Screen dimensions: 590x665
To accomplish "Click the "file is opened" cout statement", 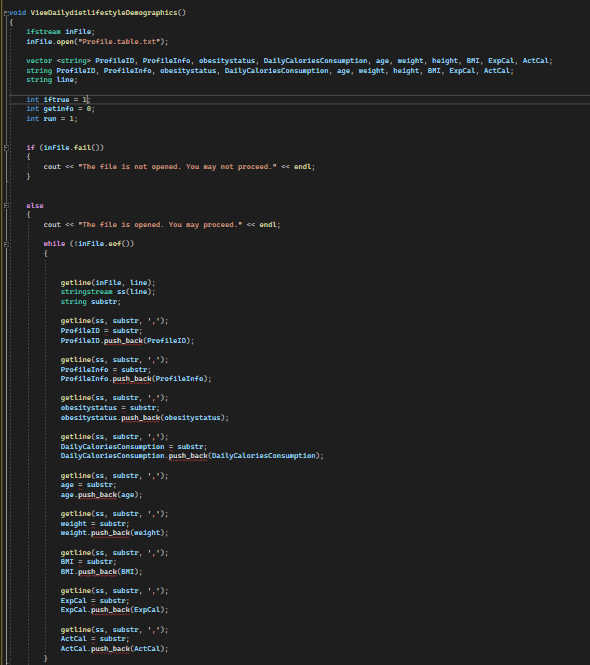I will tap(162, 225).
